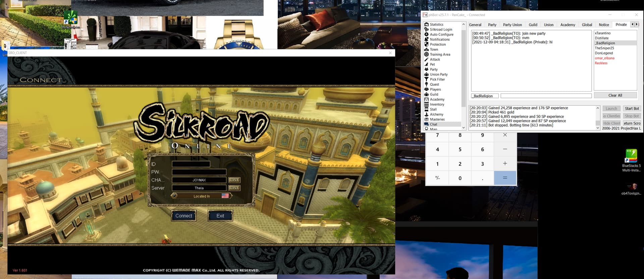Select omar_elbana in the private chat list

(604, 58)
